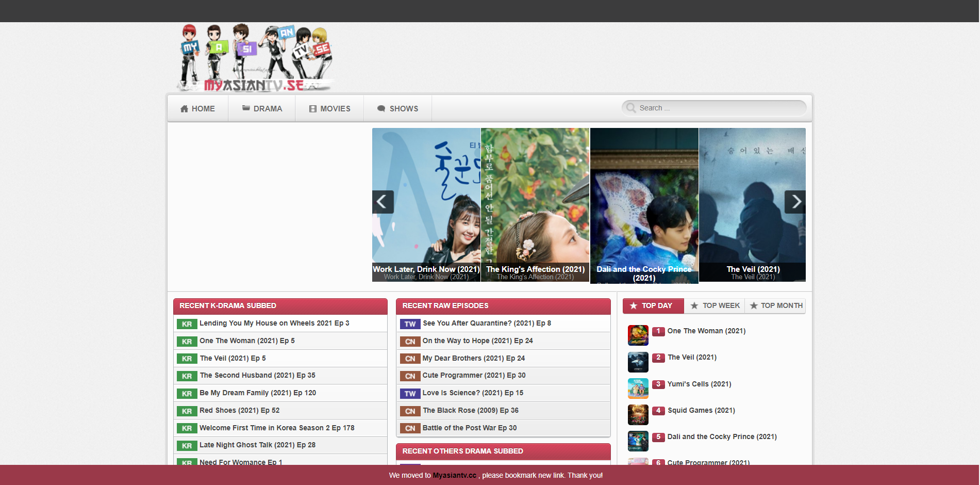
Task: Click the KR badge next to The Veil Ep 5
Action: tap(187, 358)
